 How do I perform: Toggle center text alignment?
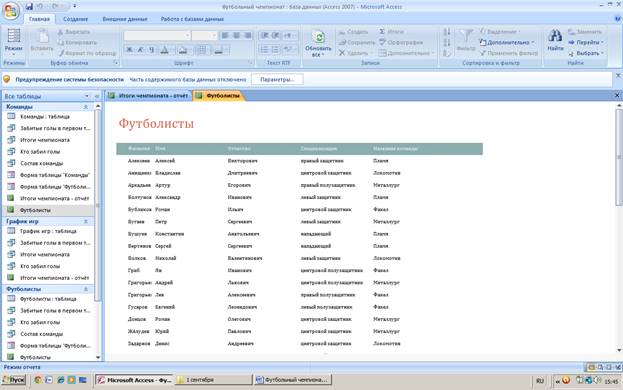[x=236, y=35]
